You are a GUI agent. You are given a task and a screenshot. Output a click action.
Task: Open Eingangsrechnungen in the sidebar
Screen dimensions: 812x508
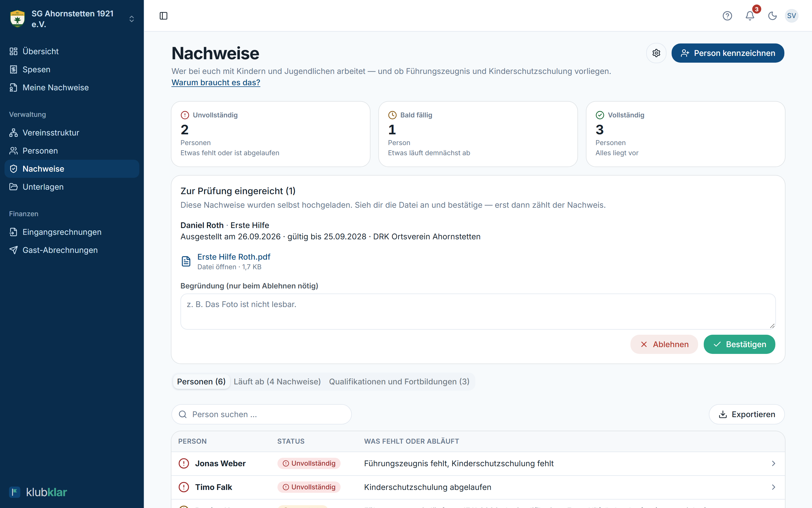72,232
